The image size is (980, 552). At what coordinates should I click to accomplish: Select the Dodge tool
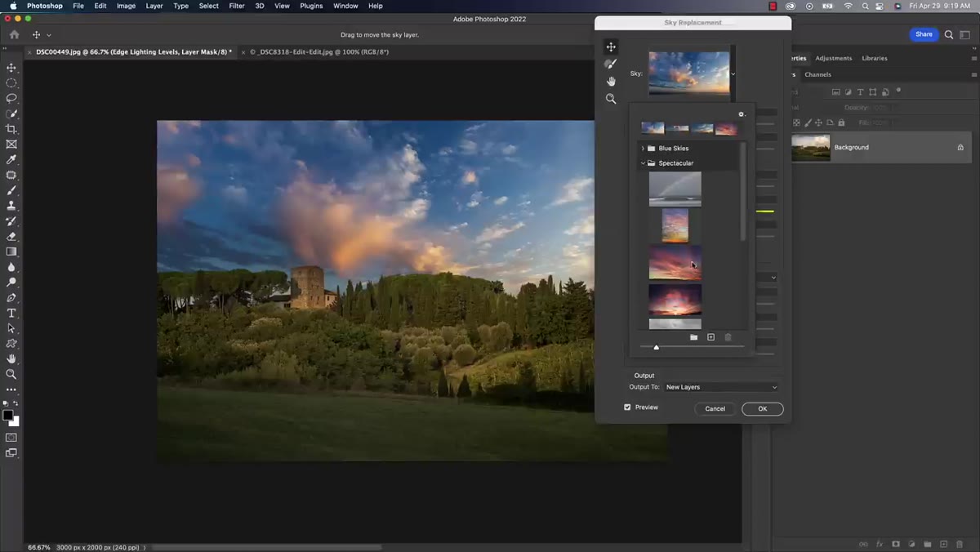[11, 283]
